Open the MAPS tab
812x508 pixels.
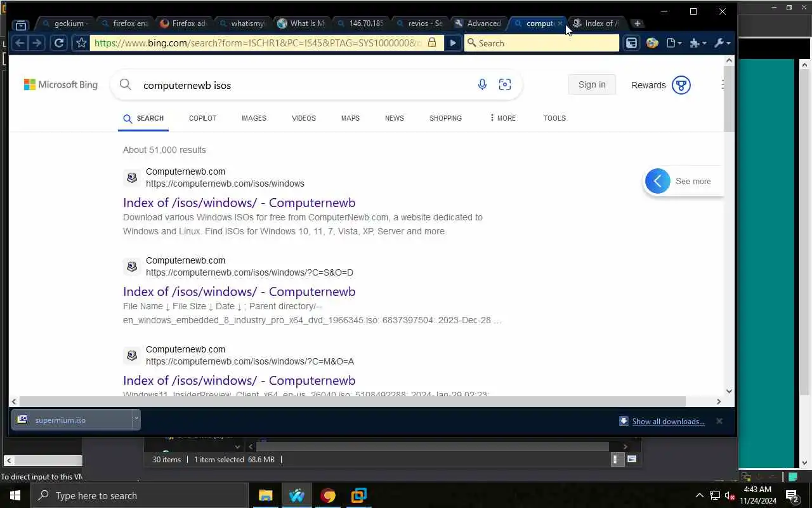[x=350, y=118]
